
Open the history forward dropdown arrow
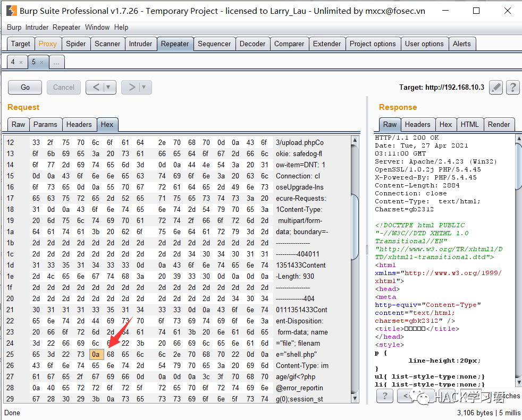(x=144, y=88)
